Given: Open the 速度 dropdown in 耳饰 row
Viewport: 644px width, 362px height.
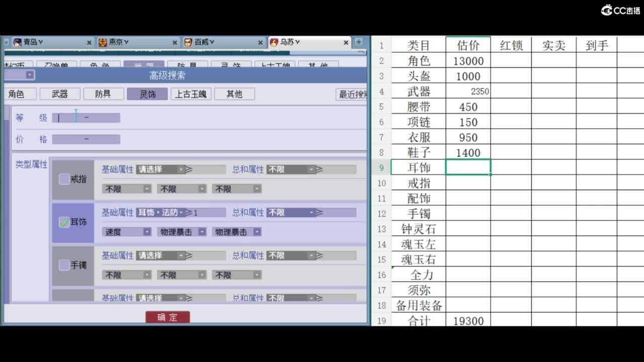Looking at the screenshot, I should [x=127, y=232].
